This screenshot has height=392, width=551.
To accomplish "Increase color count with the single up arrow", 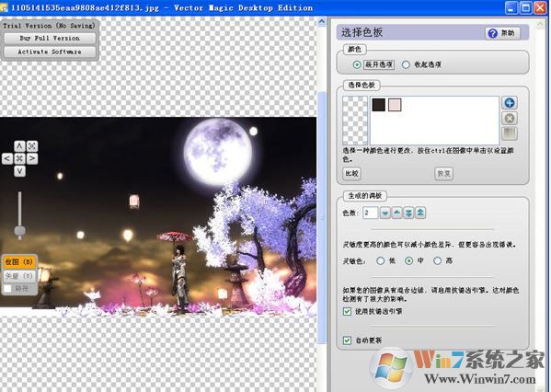I will point(396,213).
